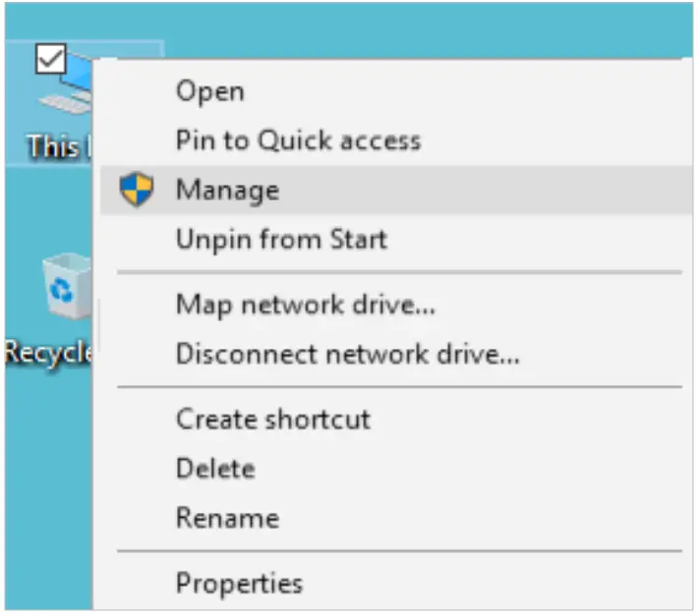
Task: Select the Recycle Bin desktop icon
Action: coord(48,309)
